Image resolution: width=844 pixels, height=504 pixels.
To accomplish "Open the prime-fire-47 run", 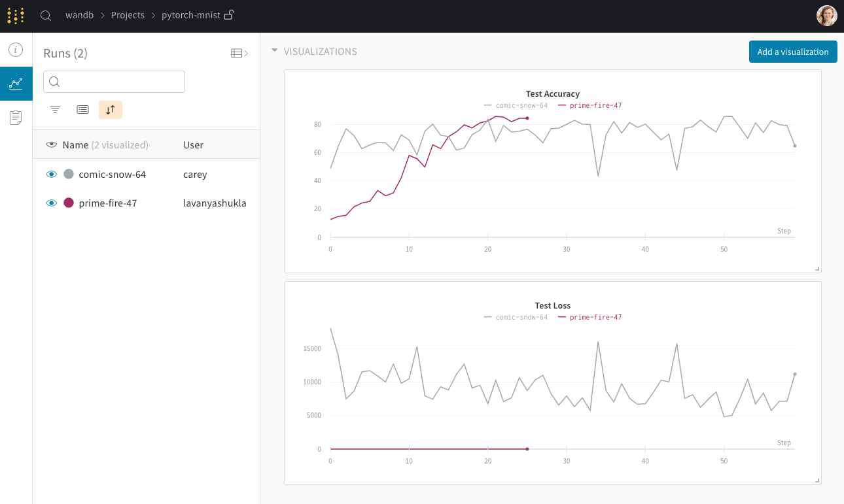I will click(x=108, y=203).
